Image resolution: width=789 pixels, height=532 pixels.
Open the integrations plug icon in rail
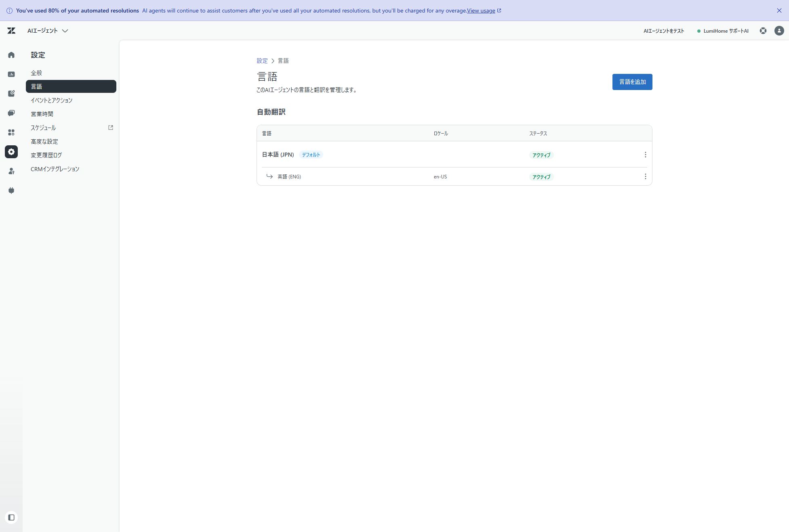(x=11, y=191)
